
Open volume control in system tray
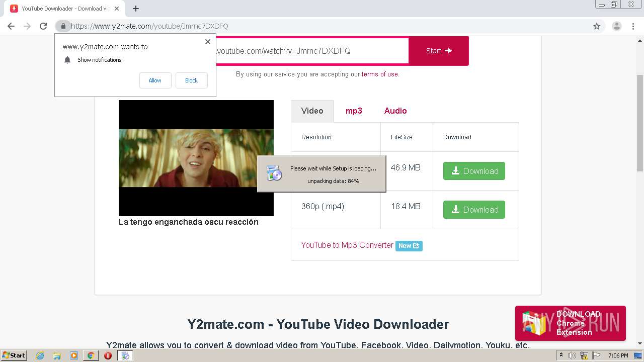[x=572, y=355]
